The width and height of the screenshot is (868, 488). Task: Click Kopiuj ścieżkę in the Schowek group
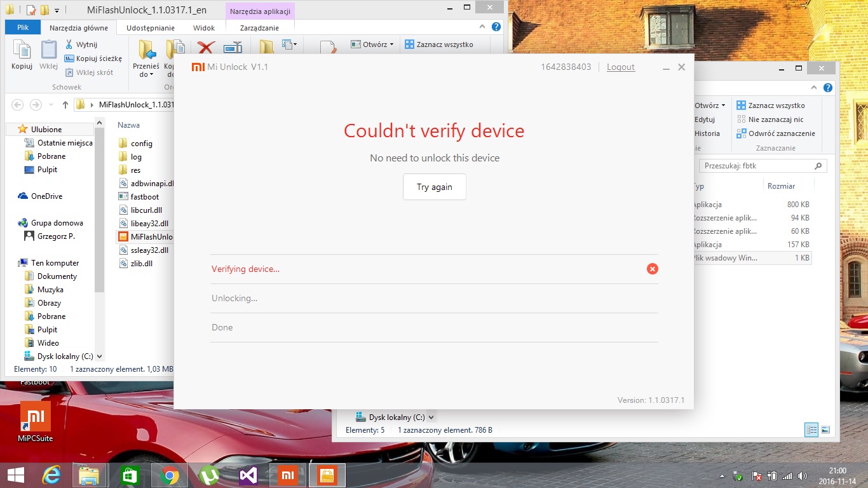coord(93,58)
